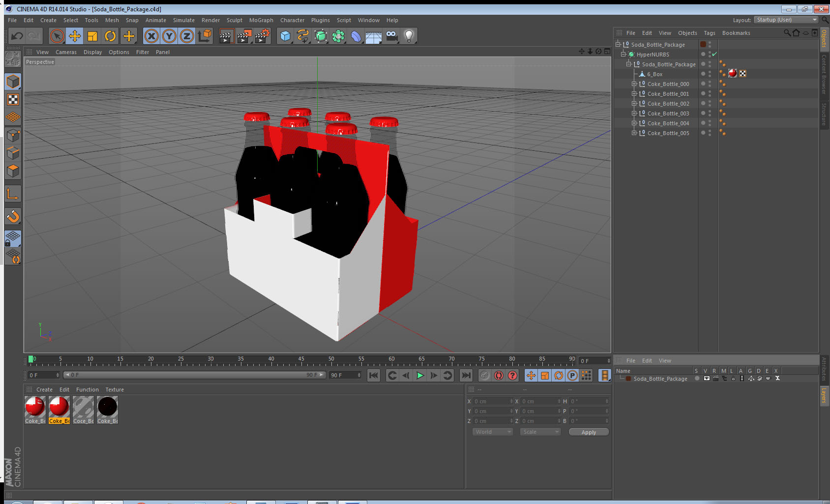Open the viewport Cameras menu

tap(66, 52)
